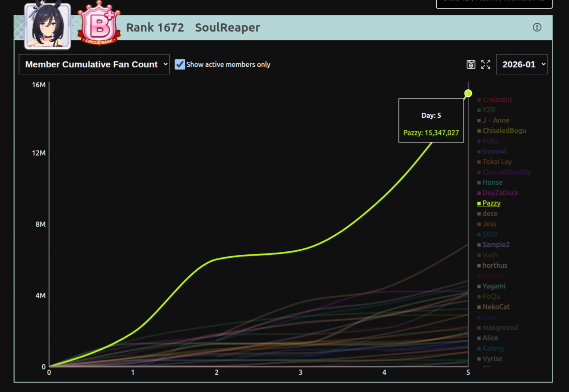
Task: Select Katerg in the legend
Action: 490,348
